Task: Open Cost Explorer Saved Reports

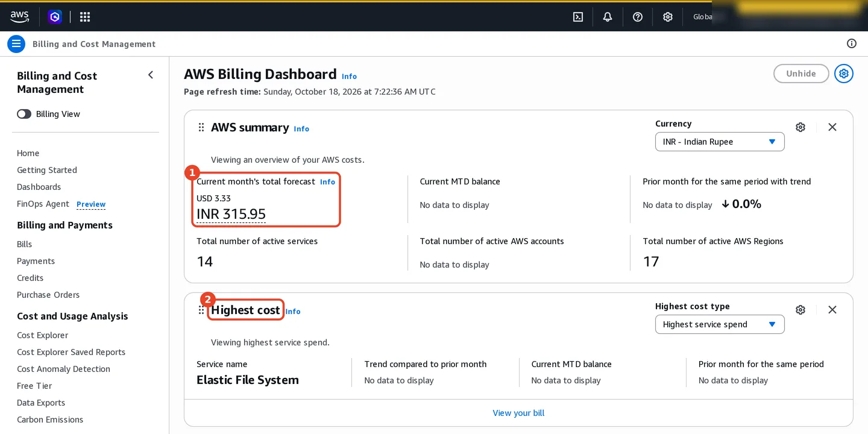Action: (71, 352)
